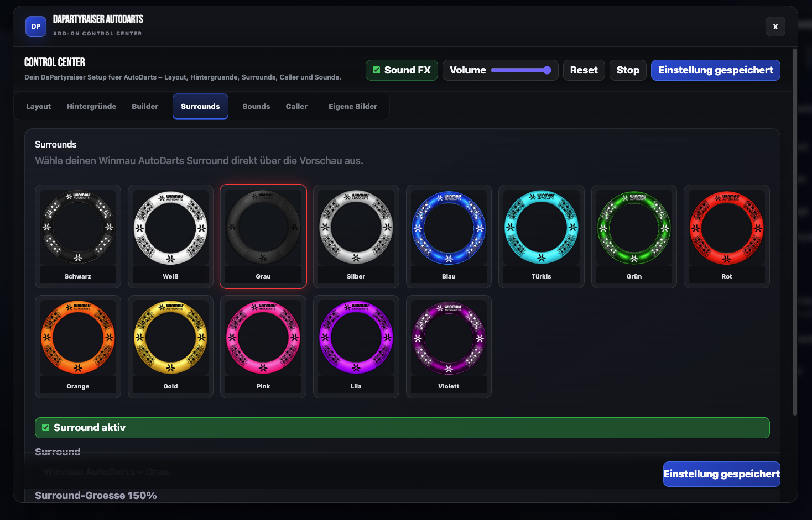Image resolution: width=812 pixels, height=520 pixels.
Task: Choose the Rot surround
Action: (x=727, y=237)
